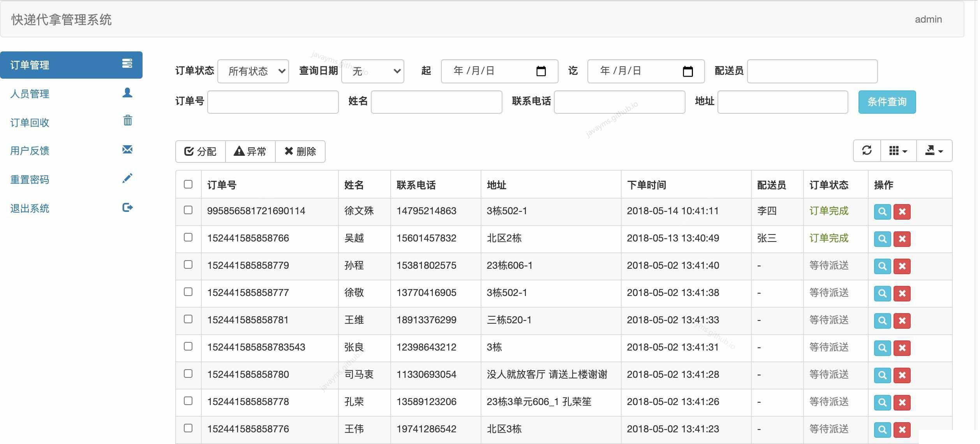This screenshot has height=444, width=980.
Task: Open the columns display menu near refresh
Action: click(898, 151)
